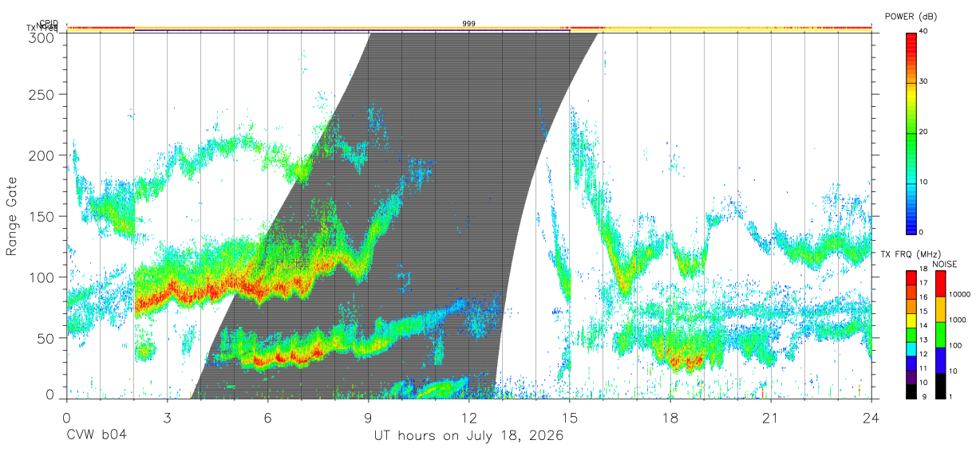Image resolution: width=980 pixels, height=452 pixels.
Task: Click the 10000 tick on NOISE scale
Action: click(x=958, y=294)
